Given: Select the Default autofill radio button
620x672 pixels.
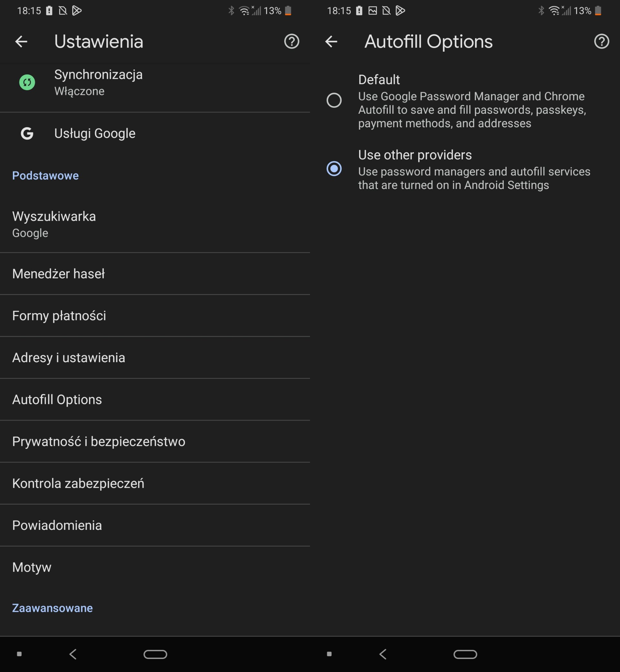Looking at the screenshot, I should click(334, 100).
